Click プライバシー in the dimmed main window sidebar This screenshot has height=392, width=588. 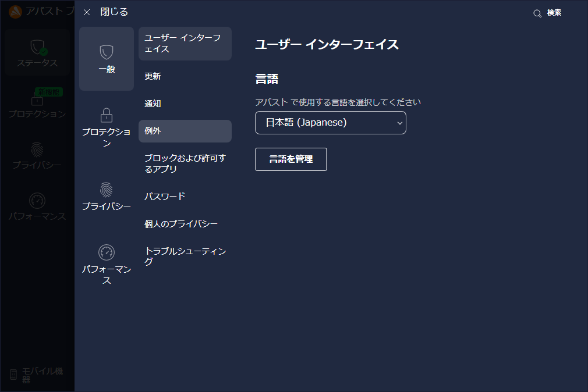(37, 155)
